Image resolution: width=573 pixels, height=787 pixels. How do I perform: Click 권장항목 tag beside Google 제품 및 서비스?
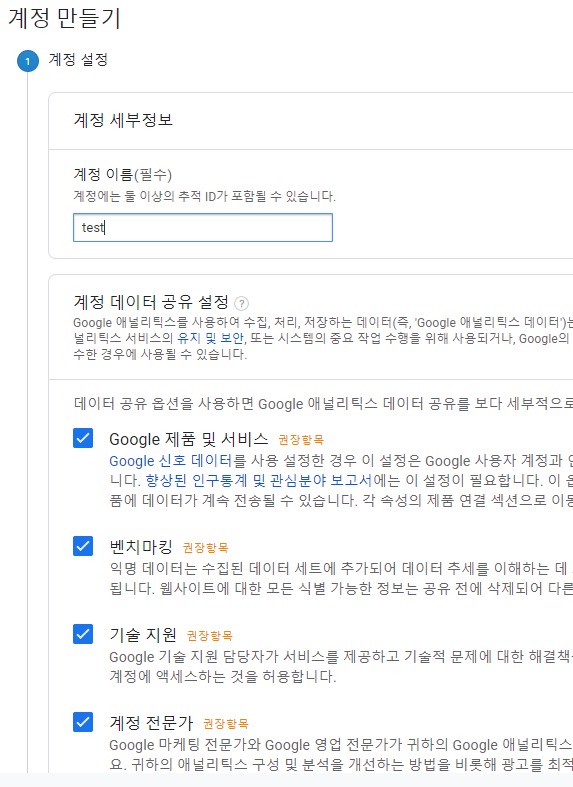coord(301,440)
